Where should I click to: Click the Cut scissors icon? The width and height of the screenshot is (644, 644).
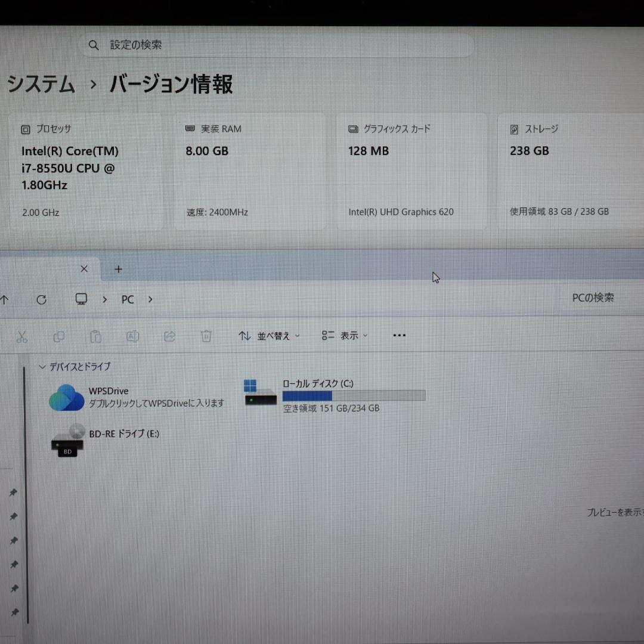(x=22, y=337)
